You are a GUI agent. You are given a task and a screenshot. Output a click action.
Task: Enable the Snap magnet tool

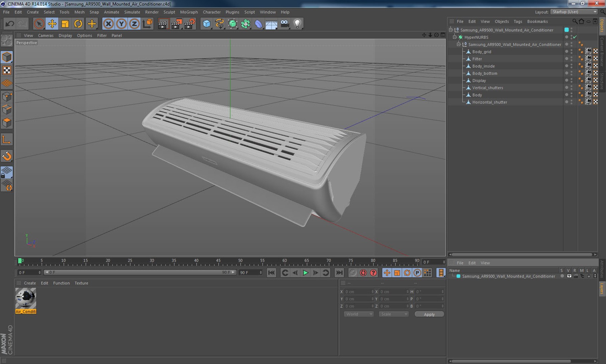coord(7,156)
